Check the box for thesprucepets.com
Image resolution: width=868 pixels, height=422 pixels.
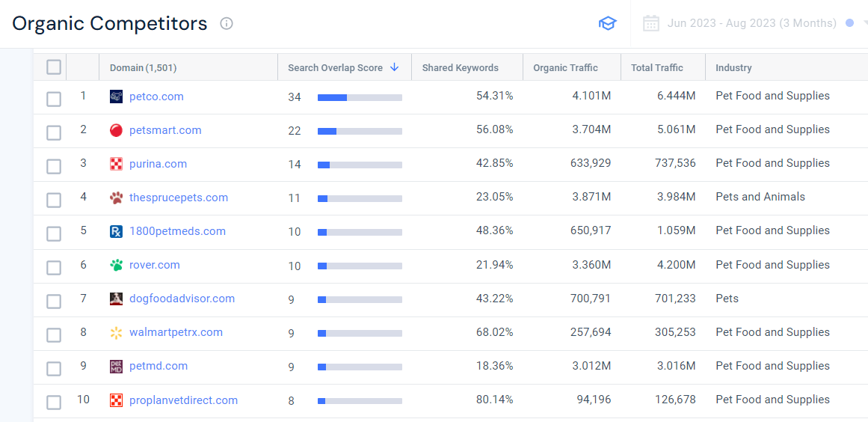click(x=54, y=201)
